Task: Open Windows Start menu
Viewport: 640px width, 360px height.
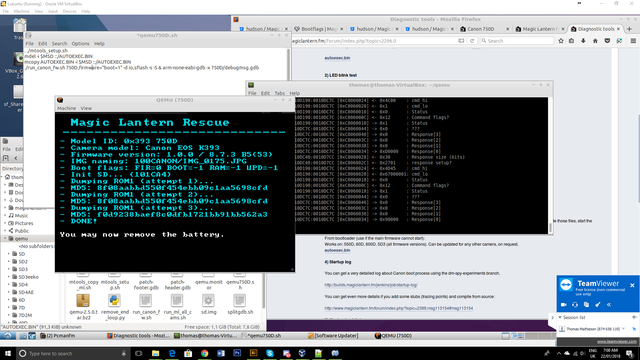Action: 7,353
